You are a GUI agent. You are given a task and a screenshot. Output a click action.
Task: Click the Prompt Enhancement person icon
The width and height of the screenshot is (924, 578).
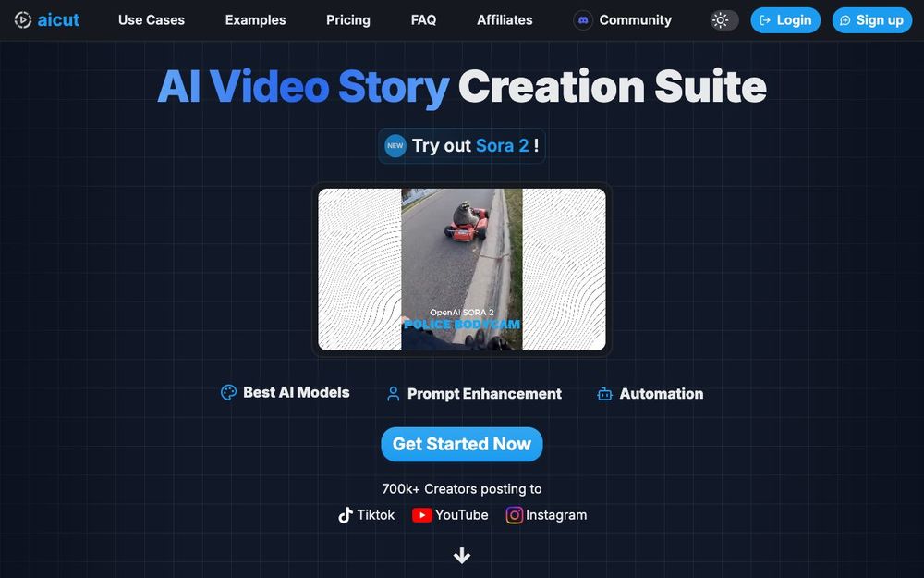[x=393, y=394]
